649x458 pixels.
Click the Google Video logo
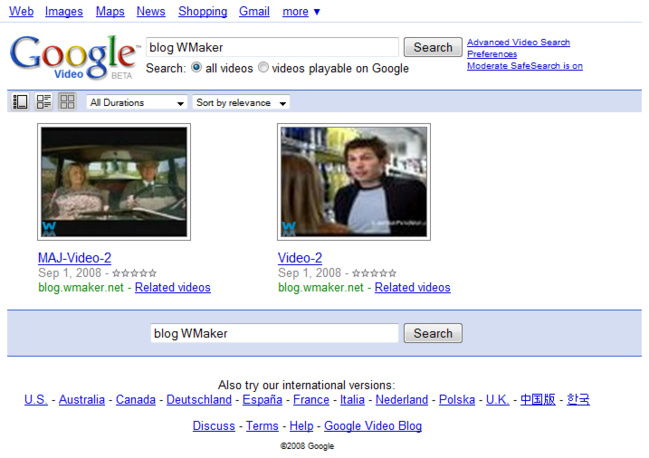click(74, 57)
